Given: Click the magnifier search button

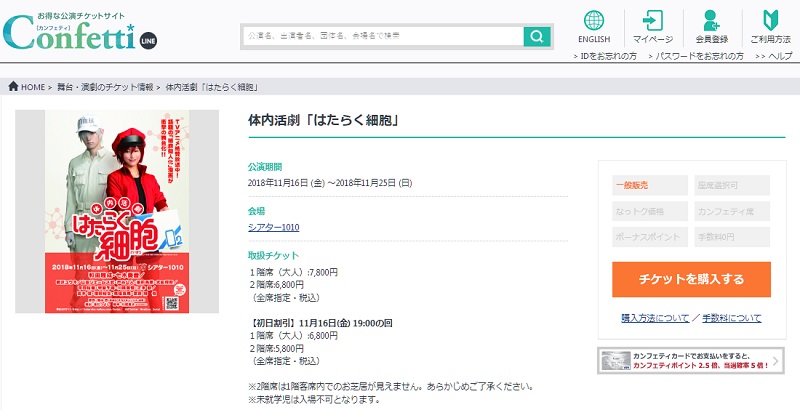Looking at the screenshot, I should [x=537, y=36].
